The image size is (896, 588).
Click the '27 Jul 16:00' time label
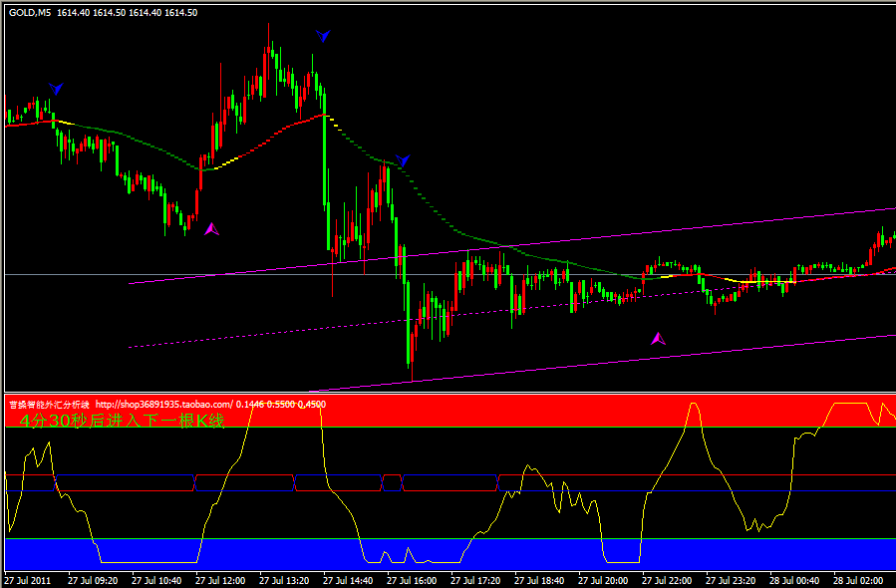click(412, 581)
